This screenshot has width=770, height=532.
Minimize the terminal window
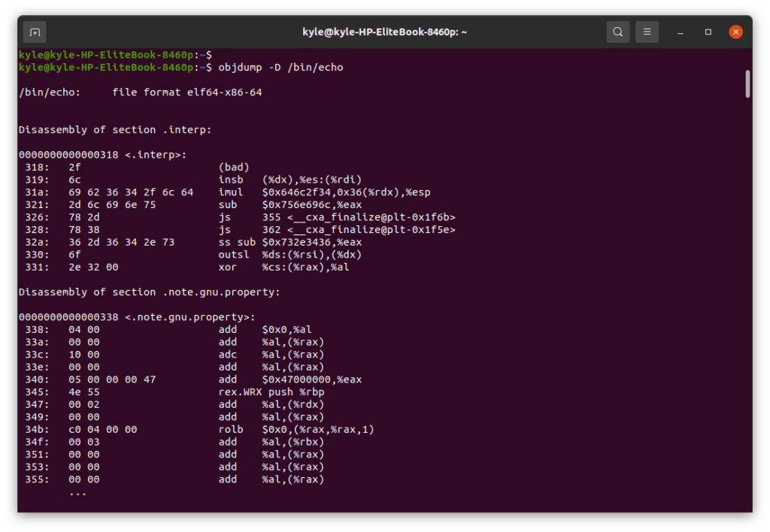(679, 32)
